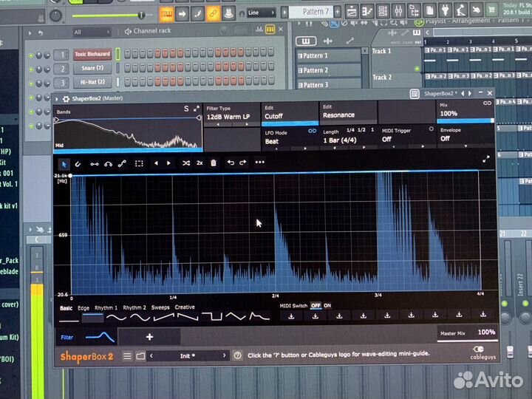
Task: Open the MIDI Trigger settings gear
Action: 432,129
